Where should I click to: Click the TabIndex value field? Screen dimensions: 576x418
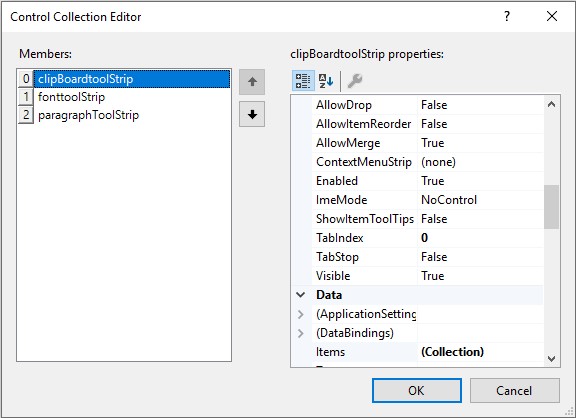(x=480, y=238)
